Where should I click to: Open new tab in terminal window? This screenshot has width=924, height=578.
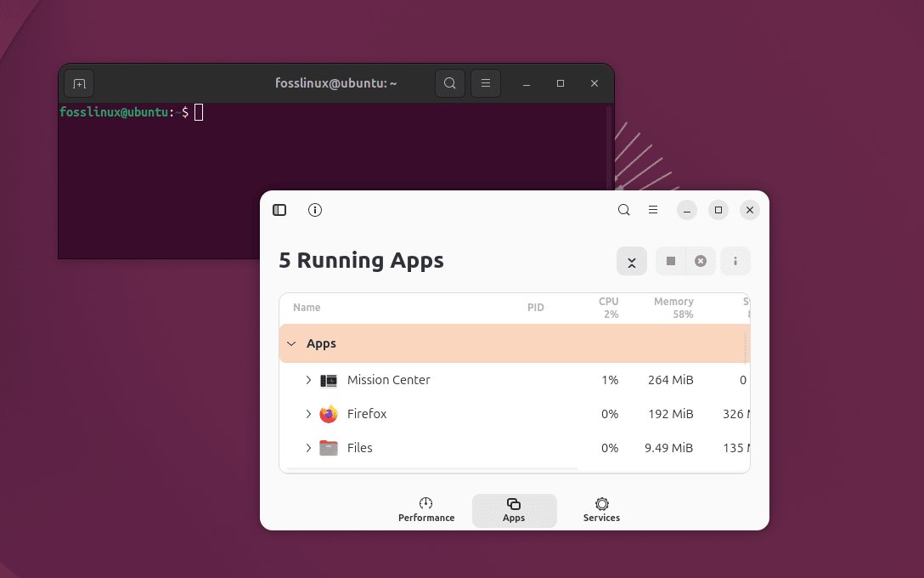pyautogui.click(x=80, y=84)
